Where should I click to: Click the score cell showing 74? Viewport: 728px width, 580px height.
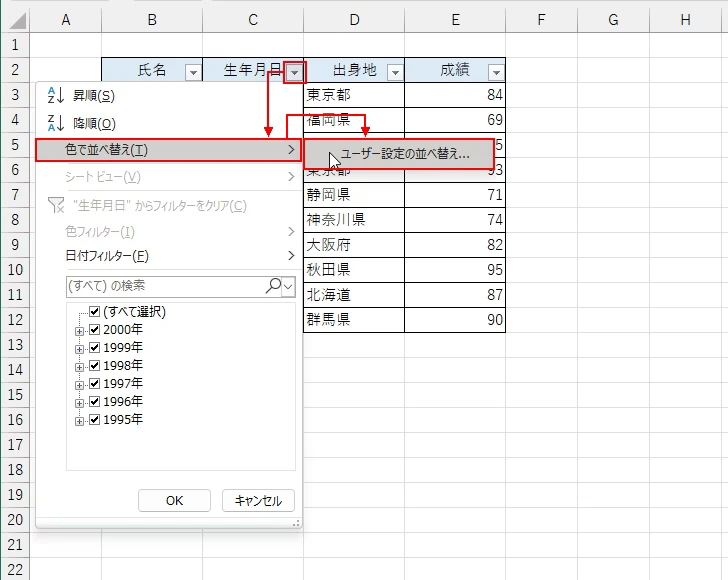455,220
